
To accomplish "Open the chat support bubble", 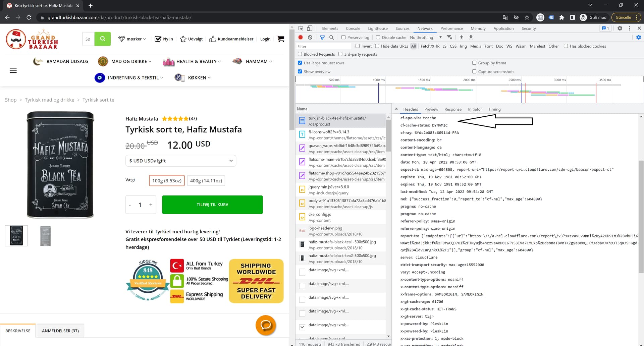I will pyautogui.click(x=266, y=325).
